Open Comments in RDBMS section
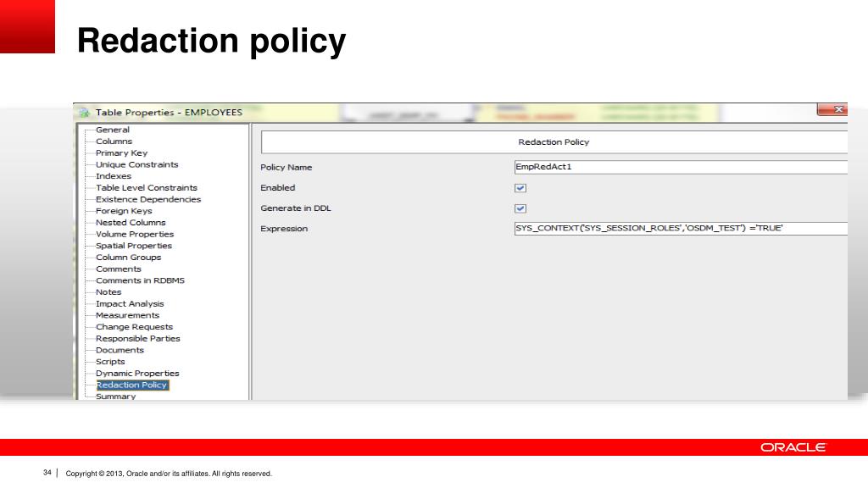Image resolution: width=868 pixels, height=488 pixels. coord(140,280)
